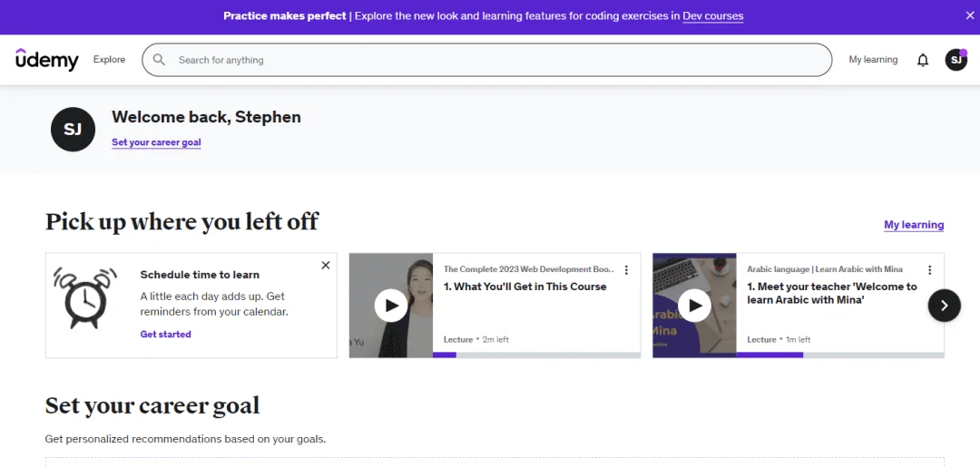Dismiss the purple announcement banner
Viewport: 980px width, 467px height.
(969, 16)
